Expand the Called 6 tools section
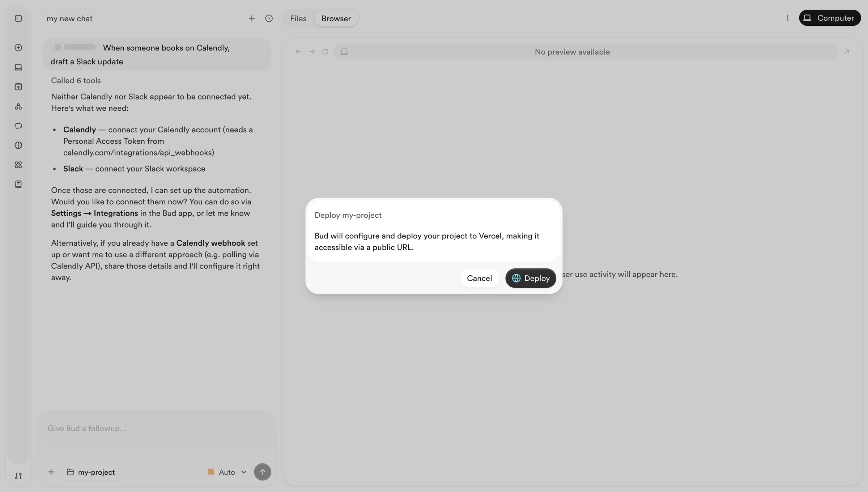 tap(76, 81)
